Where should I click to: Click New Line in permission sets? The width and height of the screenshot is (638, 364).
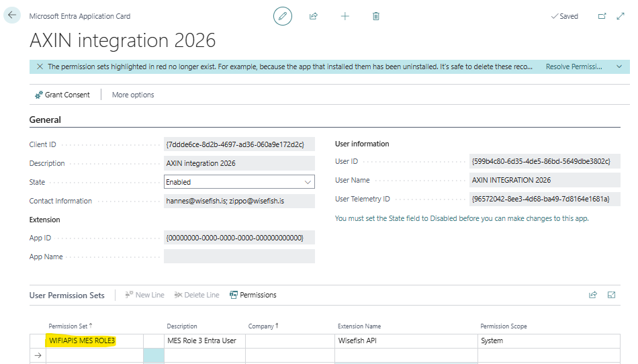[x=145, y=295]
